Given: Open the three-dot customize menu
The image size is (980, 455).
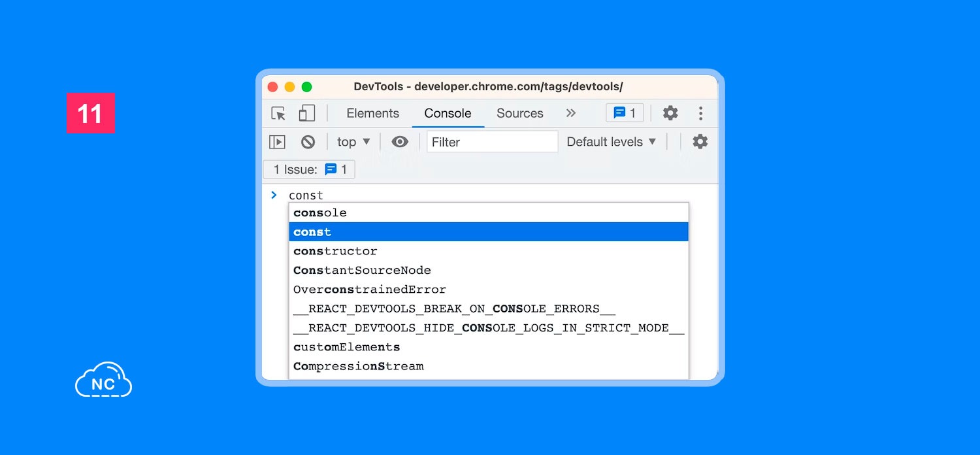Looking at the screenshot, I should 700,113.
